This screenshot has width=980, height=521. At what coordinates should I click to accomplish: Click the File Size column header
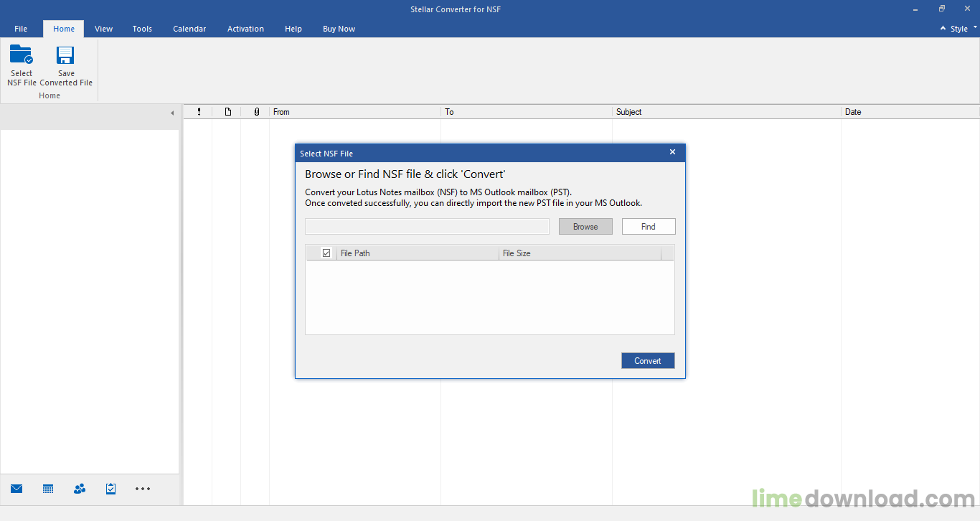tap(580, 253)
